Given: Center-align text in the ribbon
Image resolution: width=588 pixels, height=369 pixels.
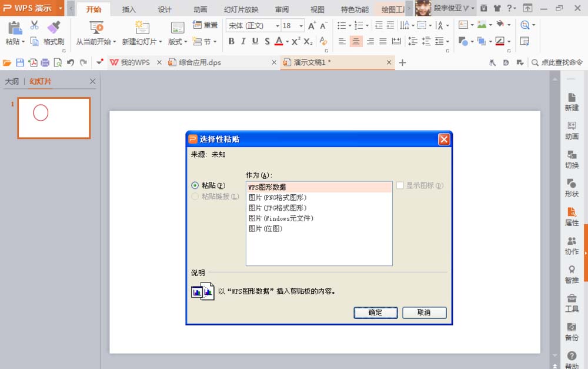Looking at the screenshot, I should click(x=356, y=41).
